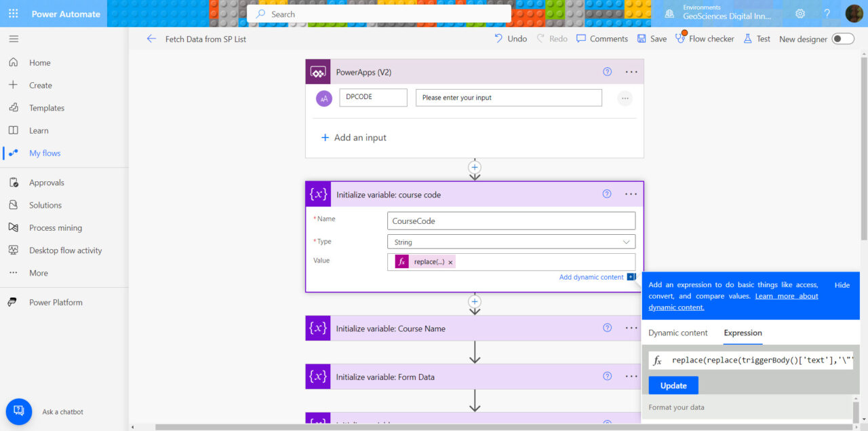Toggle the New designer switch
Screen dimensions: 868x431
[x=843, y=39]
